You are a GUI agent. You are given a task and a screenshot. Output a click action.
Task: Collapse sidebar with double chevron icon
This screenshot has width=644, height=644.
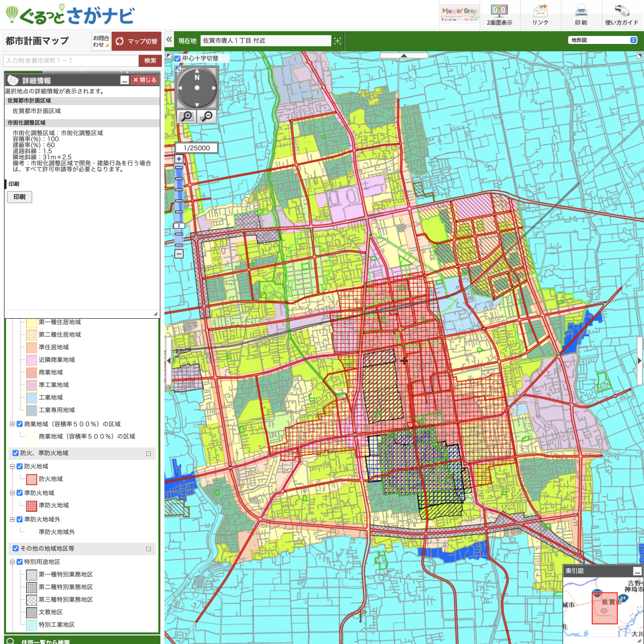click(169, 39)
